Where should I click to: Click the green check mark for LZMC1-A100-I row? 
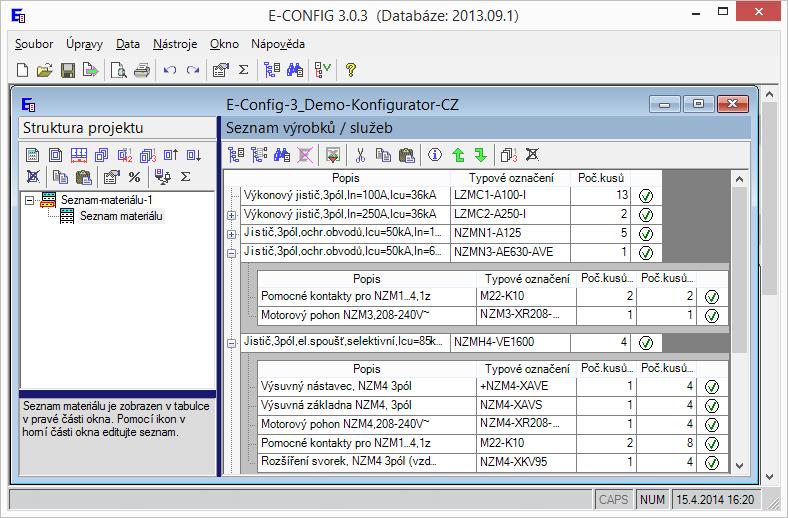646,195
